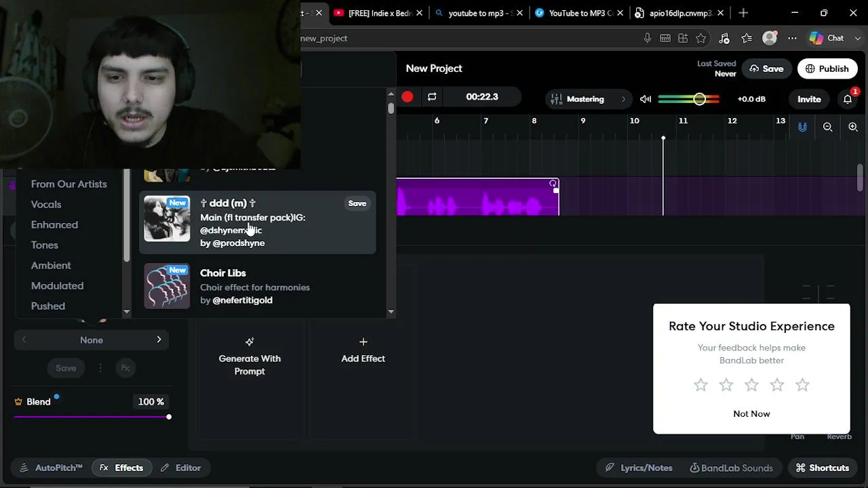Toggle the loop cycle button
This screenshot has width=868, height=488.
pos(432,97)
